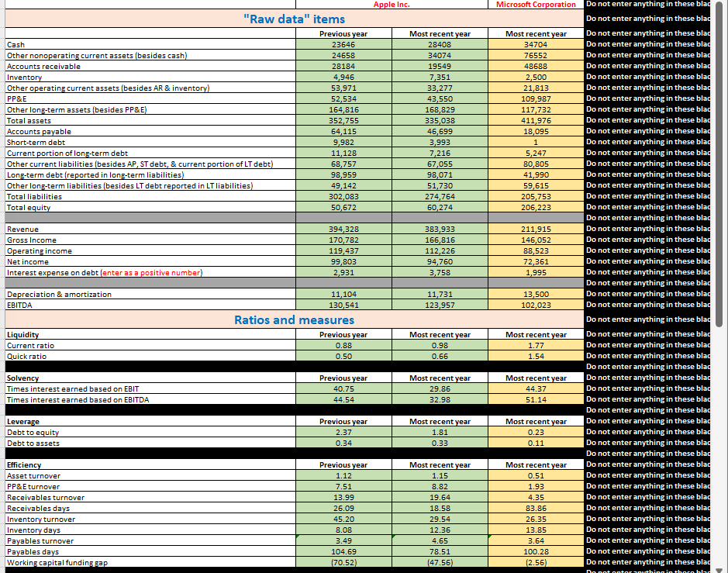Click the Payables turnover cell showing 3.49
Screen dimensions: 728x573
click(343, 540)
